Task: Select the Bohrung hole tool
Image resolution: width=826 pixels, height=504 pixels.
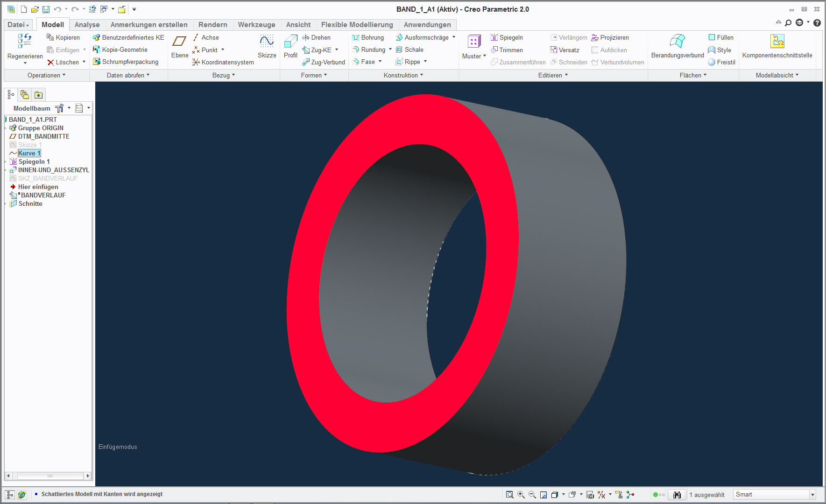Action: click(368, 37)
